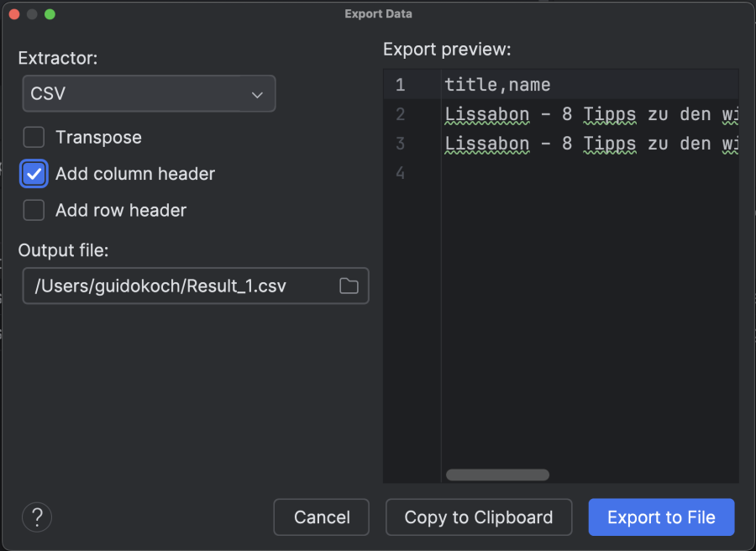Click Cancel to dismiss the dialog
This screenshot has height=551, width=756.
[x=321, y=517]
